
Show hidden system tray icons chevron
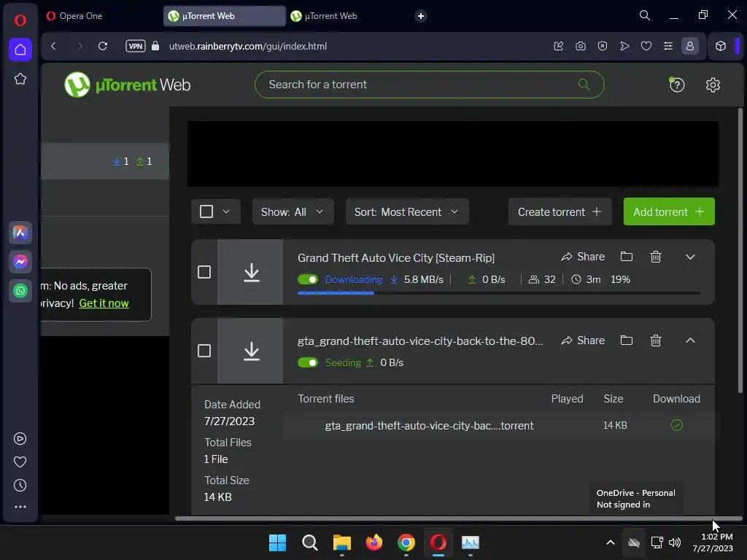click(x=611, y=542)
